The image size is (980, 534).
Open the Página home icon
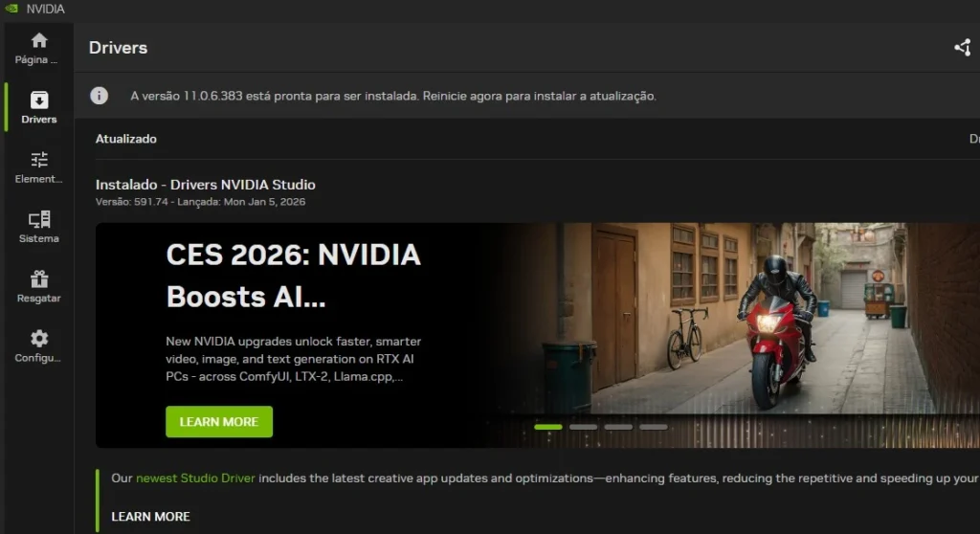(38, 41)
